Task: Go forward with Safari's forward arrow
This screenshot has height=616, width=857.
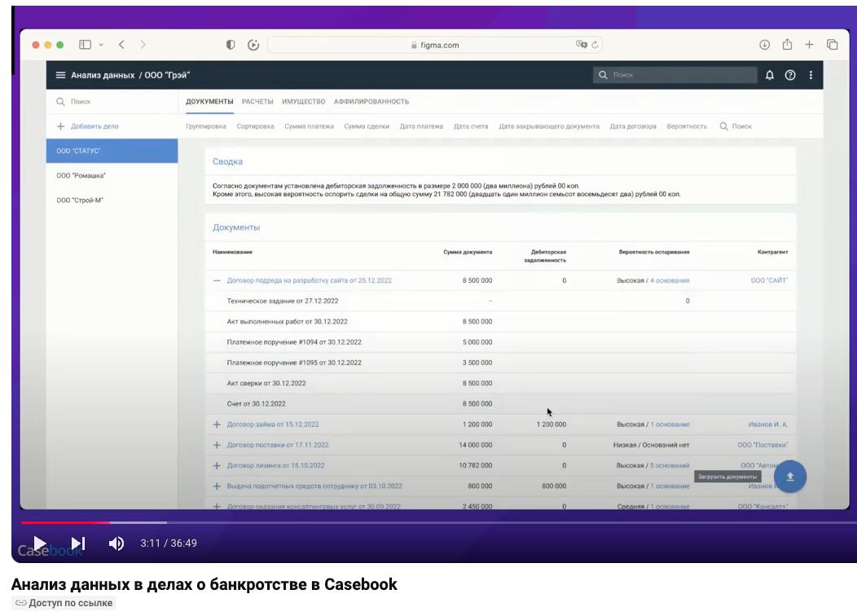Action: point(143,45)
